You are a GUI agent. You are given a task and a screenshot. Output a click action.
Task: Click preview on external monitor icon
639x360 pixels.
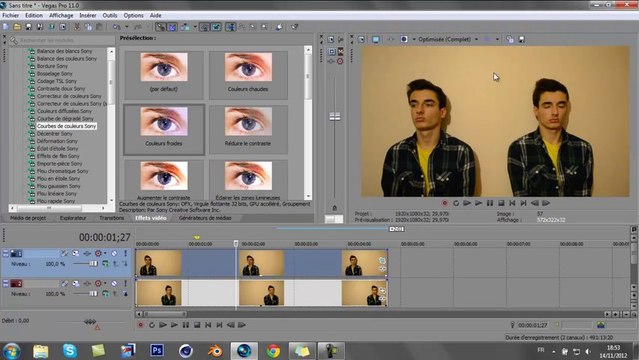click(x=375, y=40)
